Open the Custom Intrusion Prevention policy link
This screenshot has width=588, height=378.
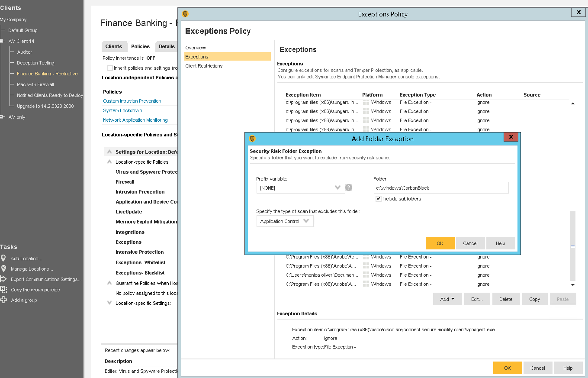point(132,101)
